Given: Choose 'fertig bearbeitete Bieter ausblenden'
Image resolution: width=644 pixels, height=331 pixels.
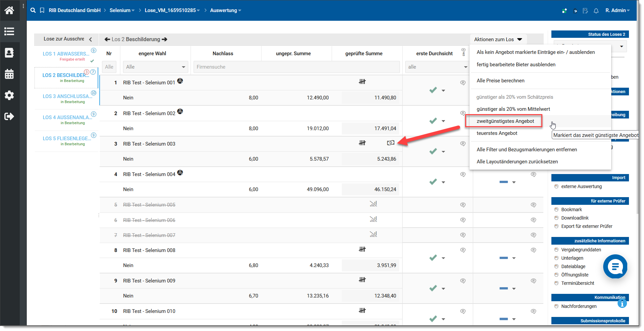Looking at the screenshot, I should (x=516, y=65).
